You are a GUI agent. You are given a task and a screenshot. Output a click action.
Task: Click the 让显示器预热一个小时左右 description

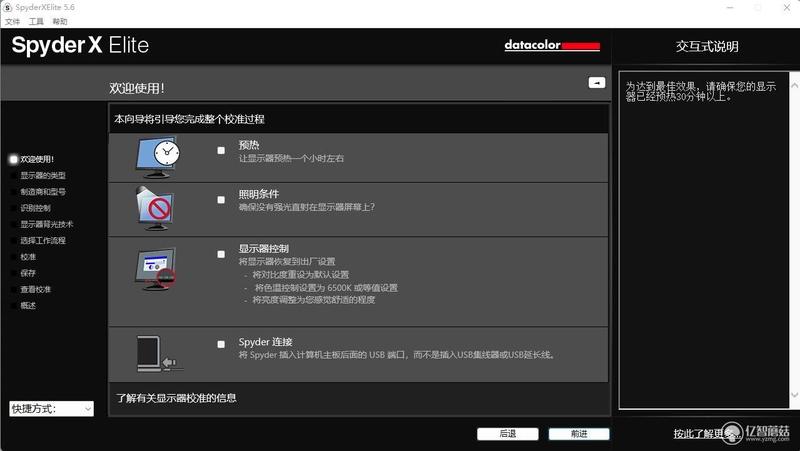[291, 159]
